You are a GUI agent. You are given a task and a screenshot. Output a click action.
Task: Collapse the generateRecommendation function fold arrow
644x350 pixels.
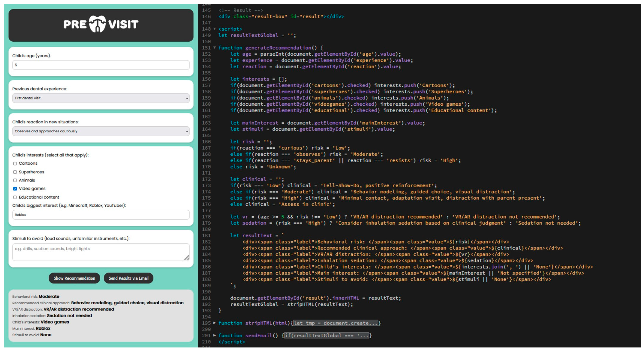[x=214, y=47]
